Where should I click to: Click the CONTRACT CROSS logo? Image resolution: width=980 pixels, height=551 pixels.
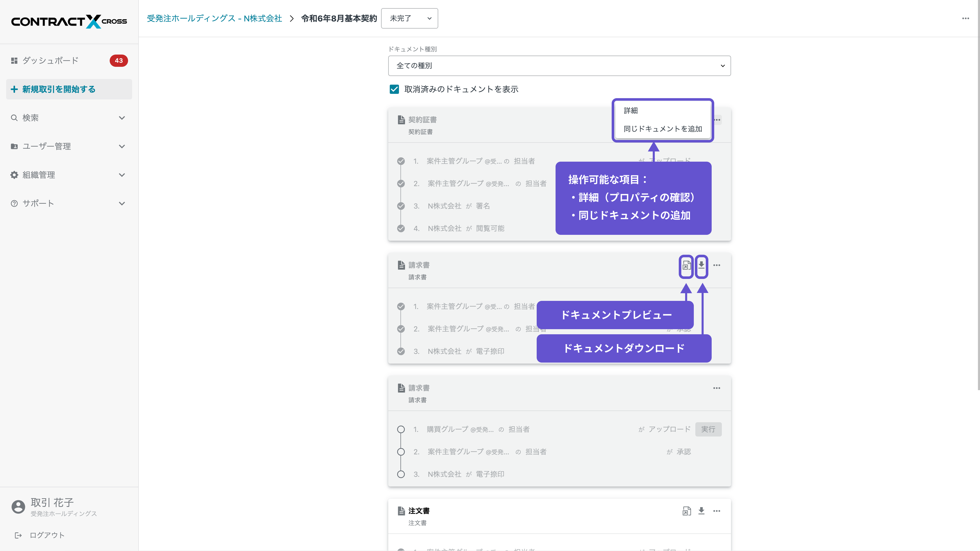68,21
